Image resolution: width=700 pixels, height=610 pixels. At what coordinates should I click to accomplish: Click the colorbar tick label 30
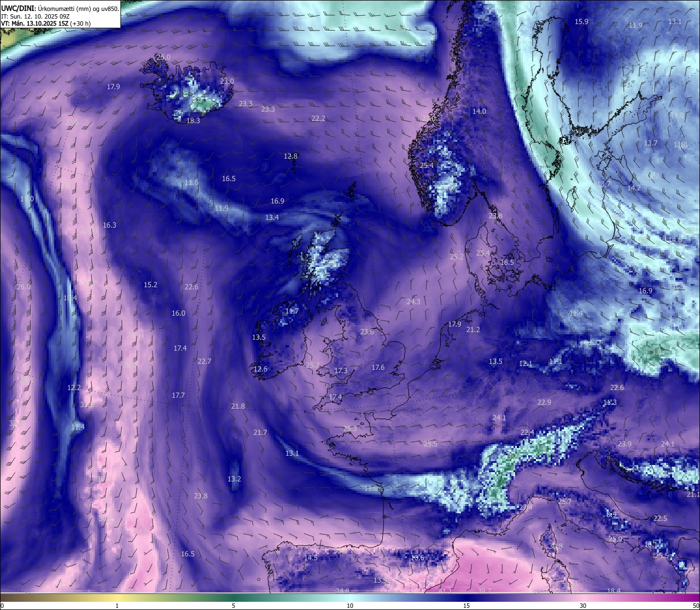click(583, 606)
